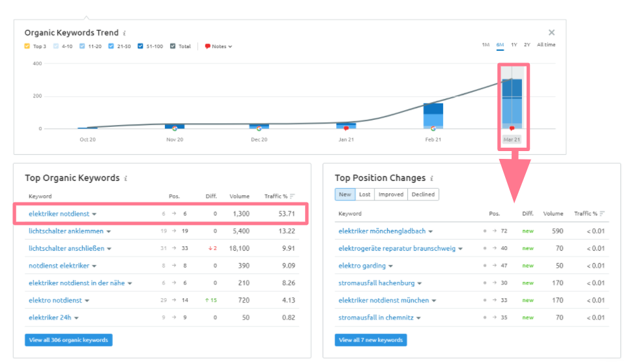Click Google update marker at Nov 20

(175, 128)
